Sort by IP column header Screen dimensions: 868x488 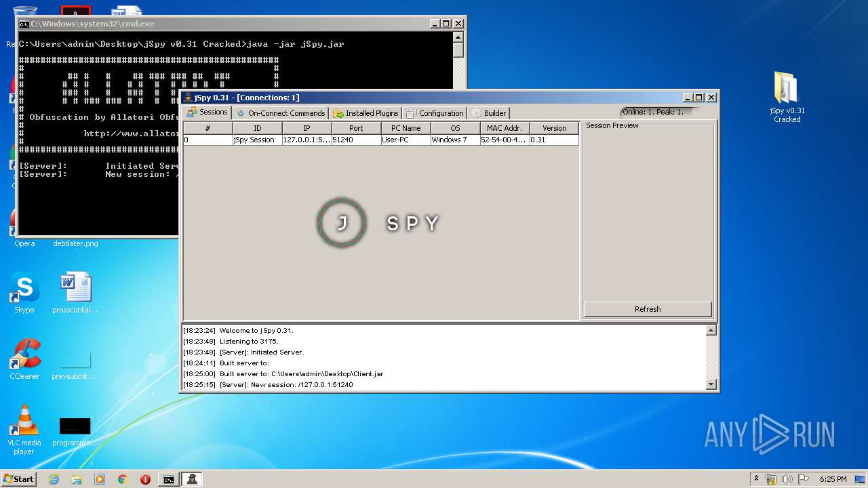(x=307, y=128)
